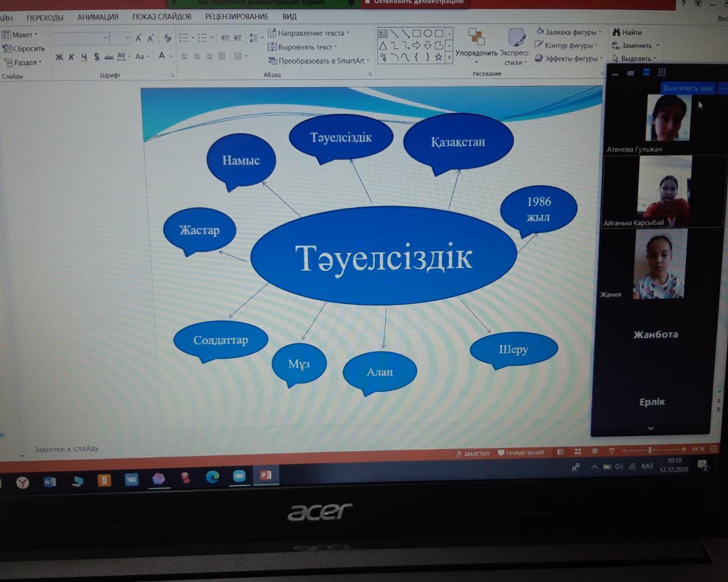
Task: Select Айганым Карсыбай's video thumbnail
Action: 664,192
